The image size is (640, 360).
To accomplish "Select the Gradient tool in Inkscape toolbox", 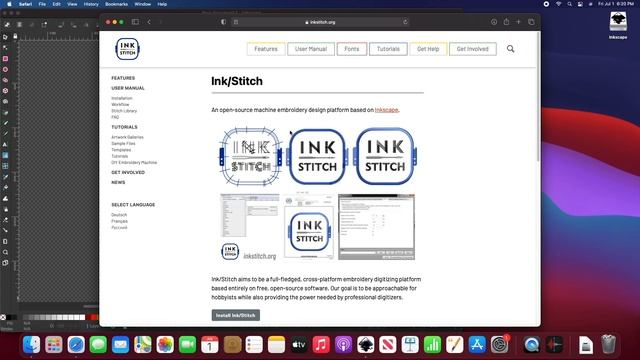I will [5, 155].
